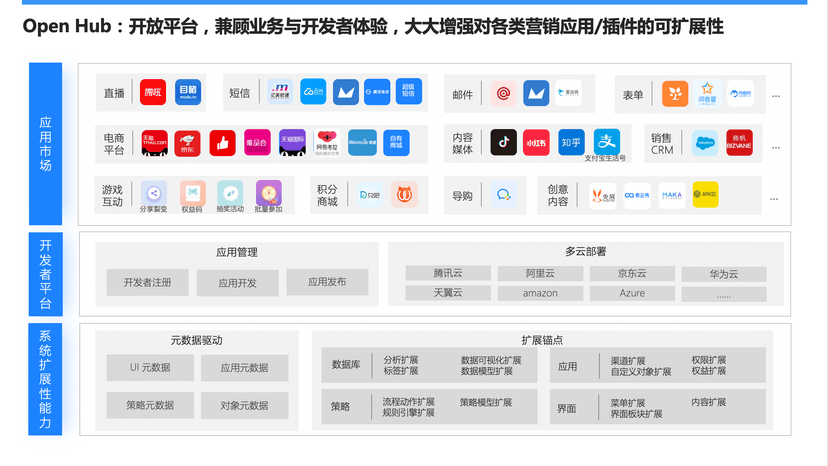Click the 扩展锚点 heading
Viewport: 828px width, 466px height.
click(542, 340)
